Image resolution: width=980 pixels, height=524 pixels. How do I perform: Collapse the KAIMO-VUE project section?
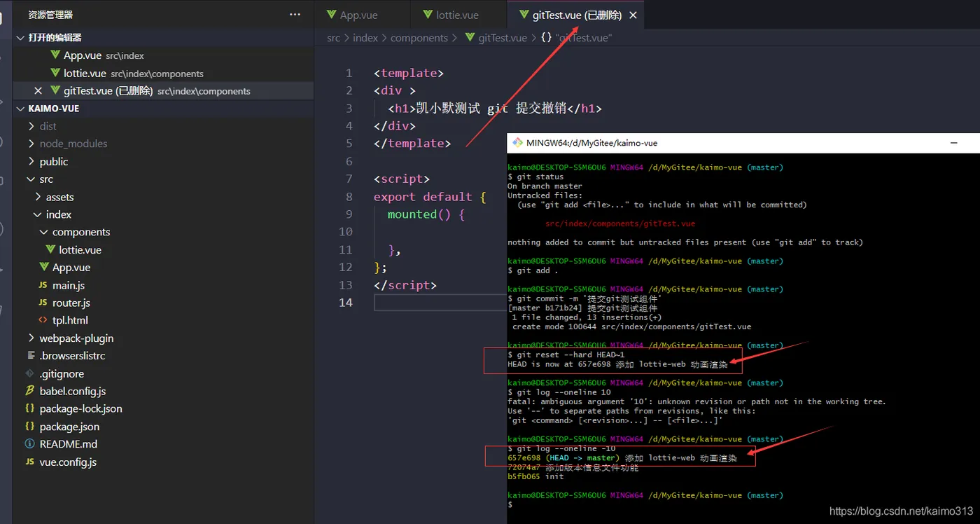(x=20, y=109)
